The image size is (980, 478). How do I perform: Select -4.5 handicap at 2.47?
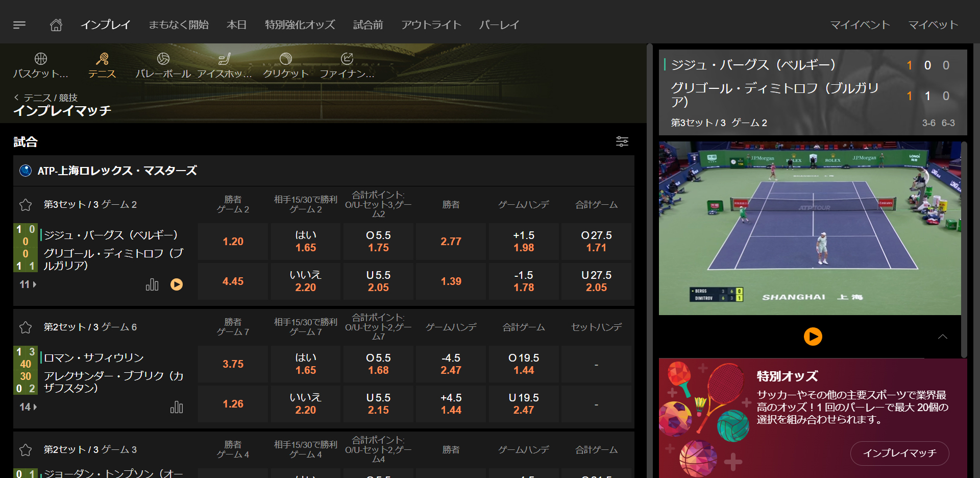(x=451, y=364)
